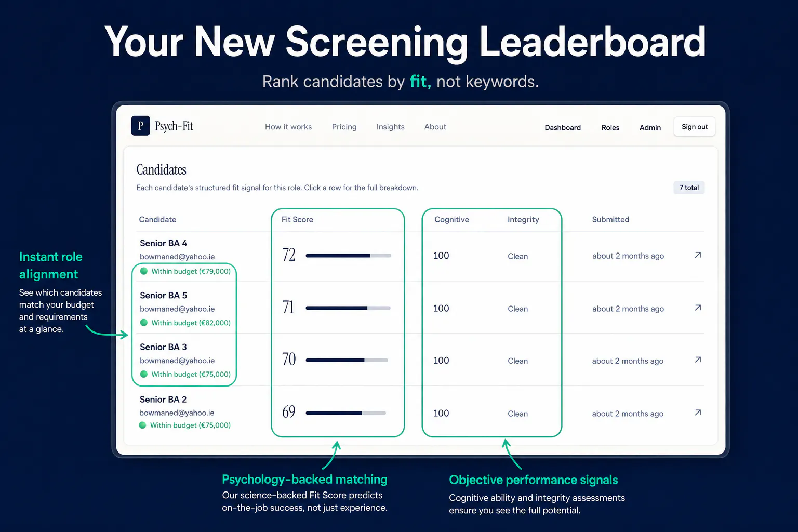The width and height of the screenshot is (798, 532).
Task: Click email under Senior BA 4
Action: tap(177, 257)
